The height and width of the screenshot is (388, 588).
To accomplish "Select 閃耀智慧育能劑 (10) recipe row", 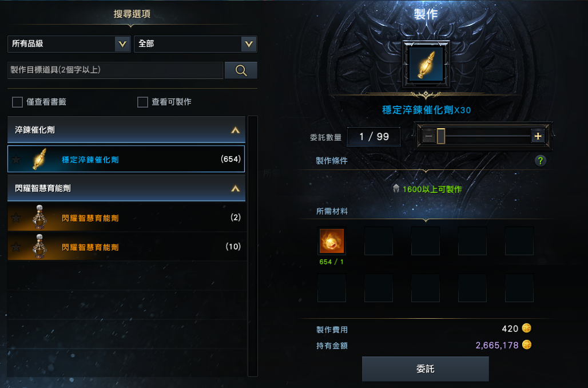I will (127, 247).
